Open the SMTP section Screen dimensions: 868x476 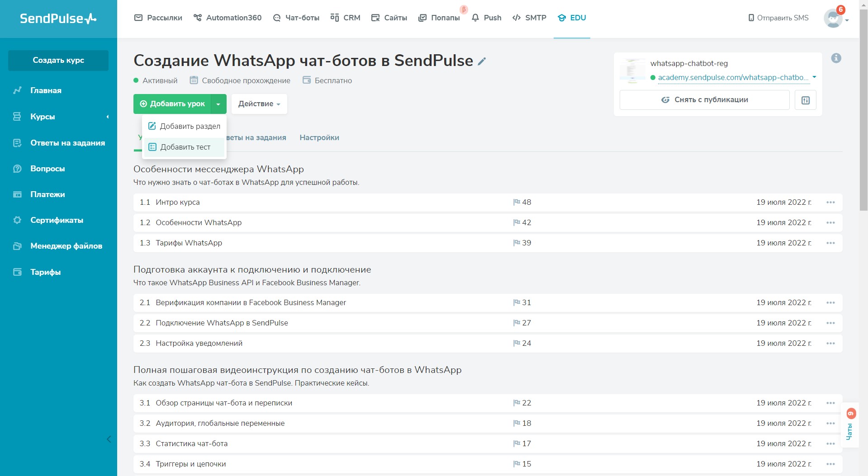click(x=529, y=18)
